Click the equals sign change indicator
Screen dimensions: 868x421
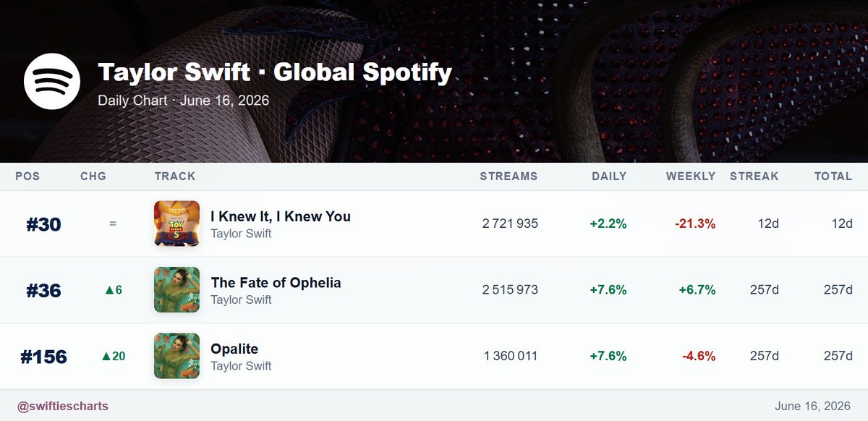(113, 224)
